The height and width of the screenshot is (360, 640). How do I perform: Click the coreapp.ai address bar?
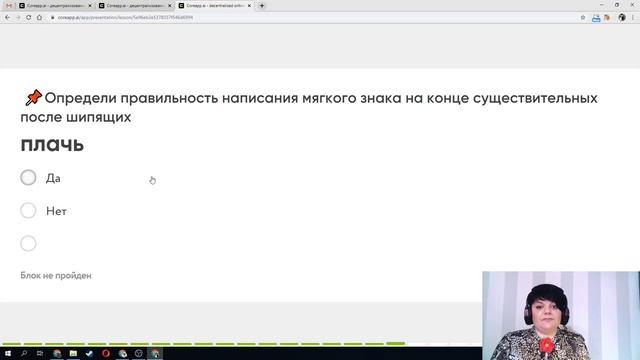pyautogui.click(x=125, y=18)
